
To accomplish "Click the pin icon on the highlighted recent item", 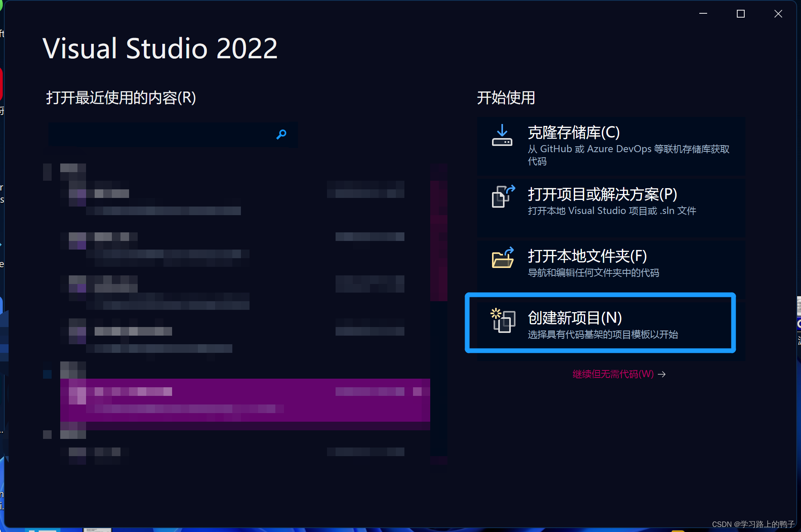I will point(418,392).
